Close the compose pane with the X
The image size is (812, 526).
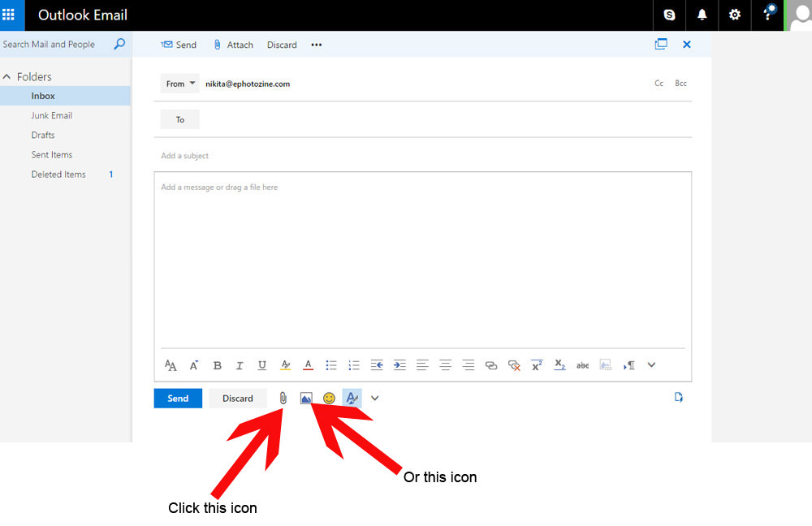click(687, 45)
